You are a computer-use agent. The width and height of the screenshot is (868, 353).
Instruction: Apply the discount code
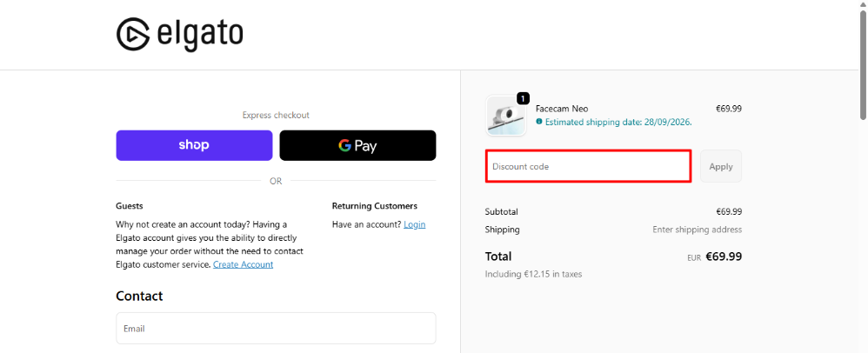click(x=721, y=166)
